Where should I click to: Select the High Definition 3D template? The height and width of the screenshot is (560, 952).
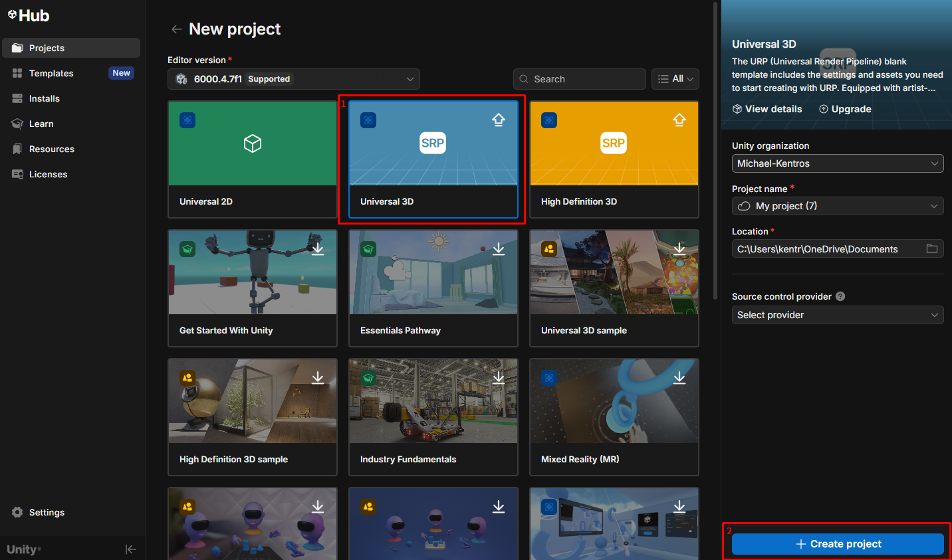point(614,159)
